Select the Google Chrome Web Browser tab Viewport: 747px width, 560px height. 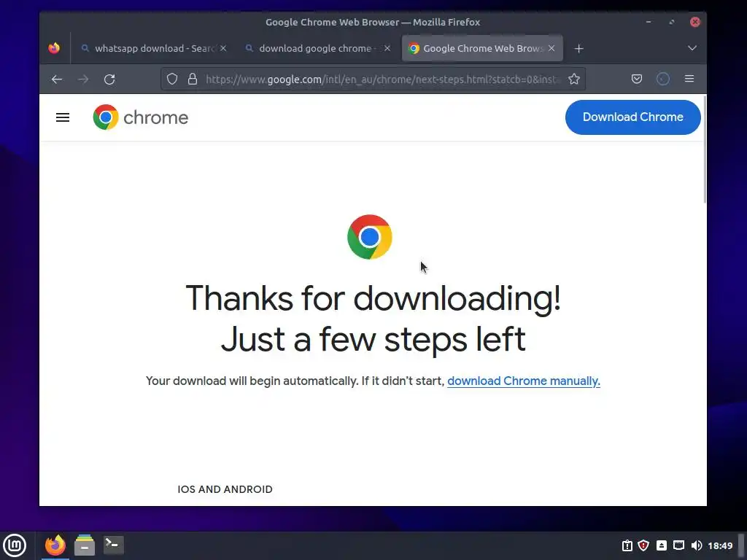click(x=482, y=48)
